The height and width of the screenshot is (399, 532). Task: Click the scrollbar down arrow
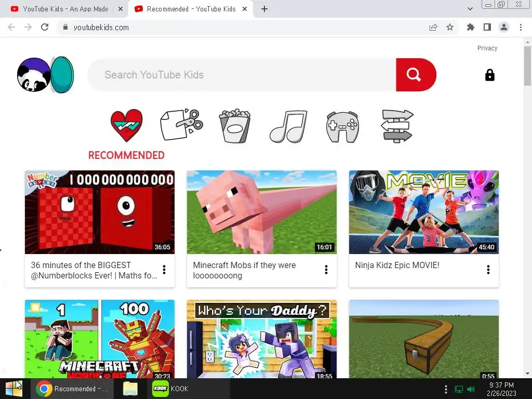527,374
